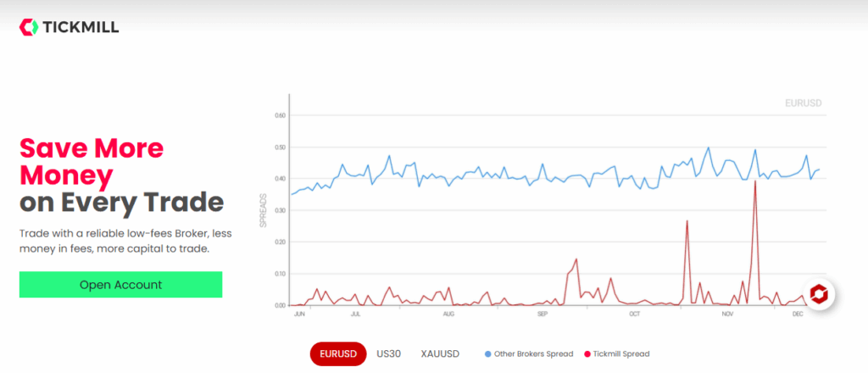The width and height of the screenshot is (868, 373).
Task: Click the blue Other Brokers legend dot
Action: (487, 354)
